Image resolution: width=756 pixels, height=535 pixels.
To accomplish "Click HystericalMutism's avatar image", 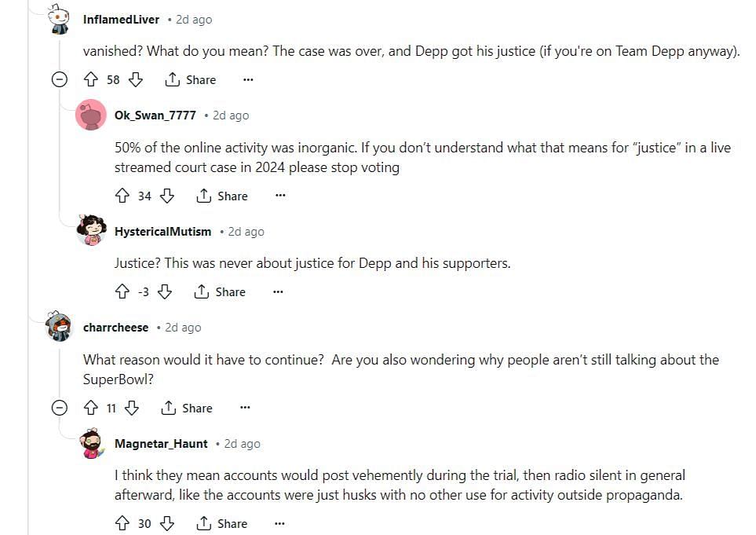I will pyautogui.click(x=91, y=231).
